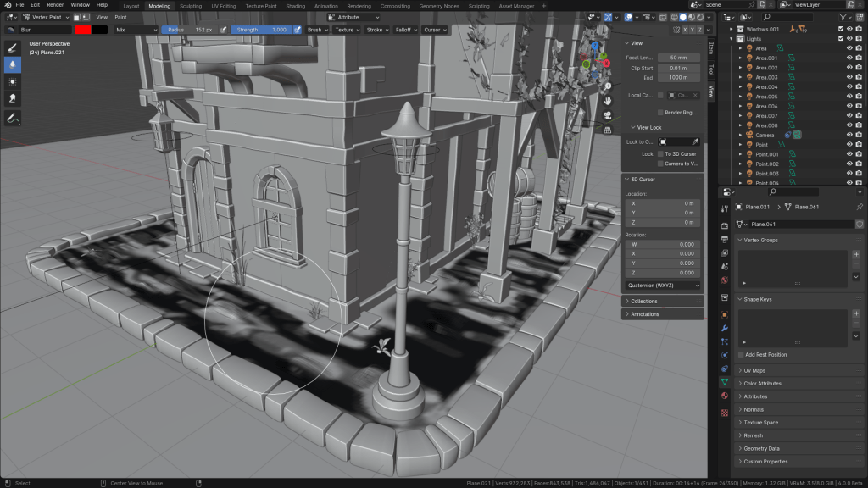Enable the Render Region checkbox
Screen dimensions: 868x488
click(661, 112)
